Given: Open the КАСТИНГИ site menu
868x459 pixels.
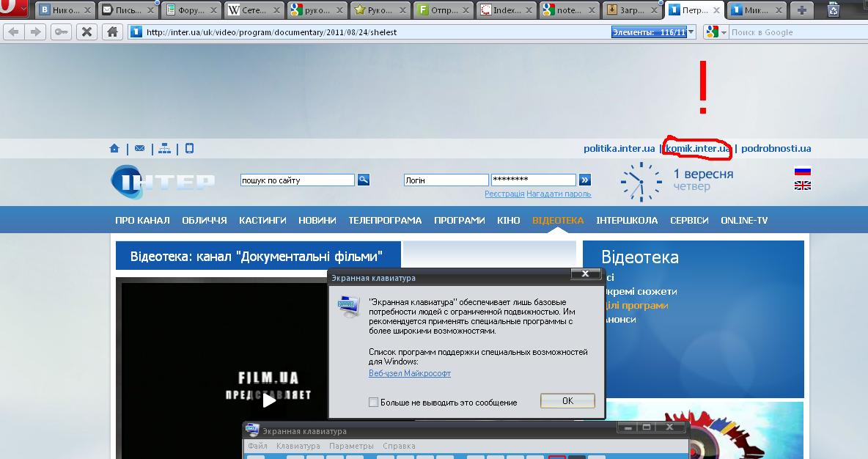Looking at the screenshot, I should (262, 221).
